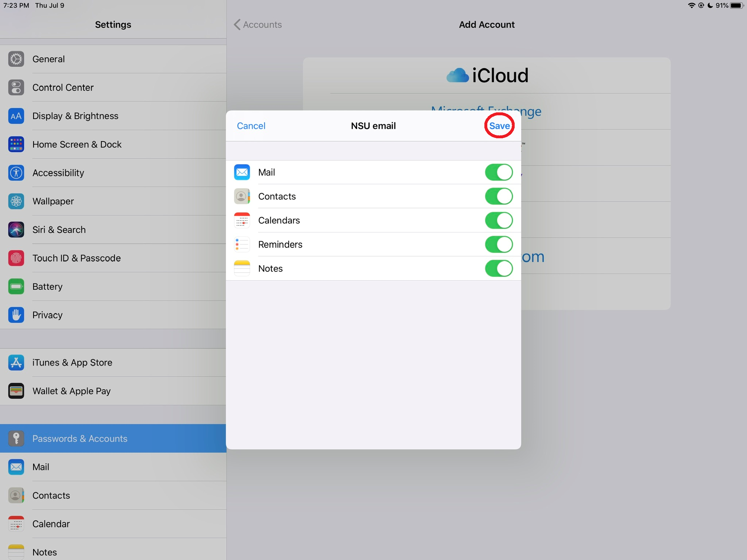Image resolution: width=747 pixels, height=560 pixels.
Task: Cancel the NSU email setup
Action: coord(251,126)
